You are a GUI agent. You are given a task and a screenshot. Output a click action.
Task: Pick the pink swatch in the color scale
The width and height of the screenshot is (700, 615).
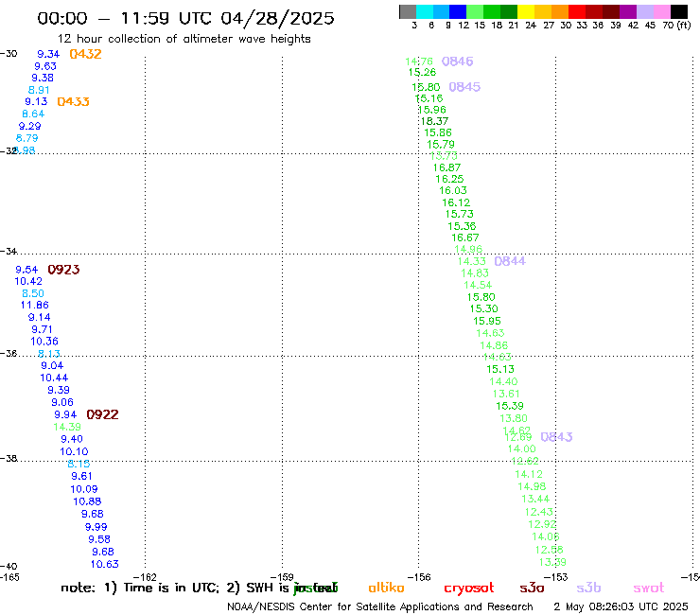[x=661, y=11]
